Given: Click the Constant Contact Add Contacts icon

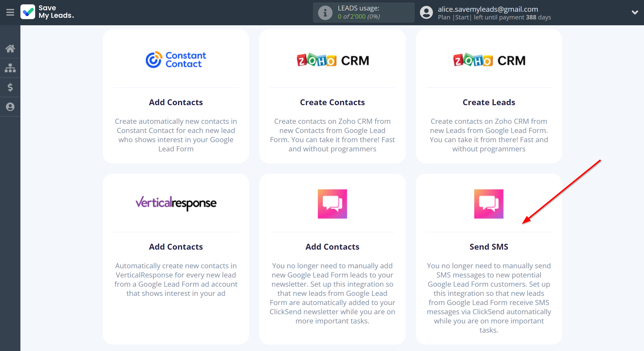Looking at the screenshot, I should pyautogui.click(x=175, y=59).
